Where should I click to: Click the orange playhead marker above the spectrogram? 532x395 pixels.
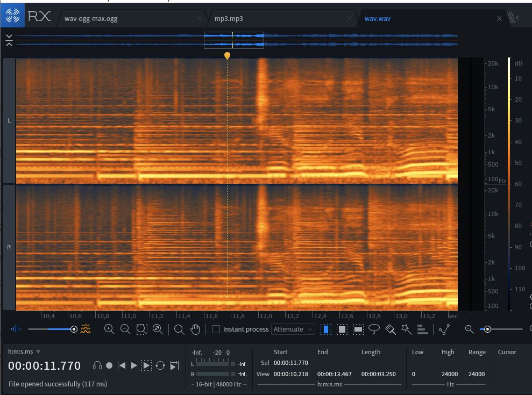point(227,55)
